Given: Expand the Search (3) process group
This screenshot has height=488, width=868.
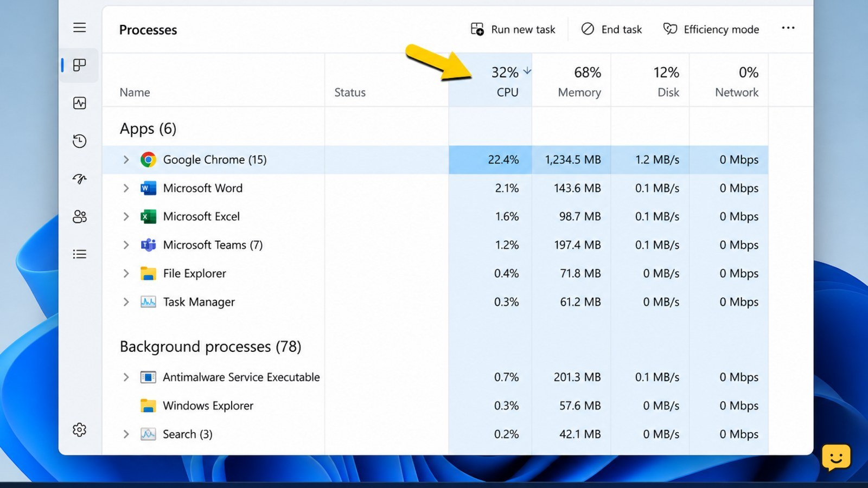Looking at the screenshot, I should pos(126,434).
